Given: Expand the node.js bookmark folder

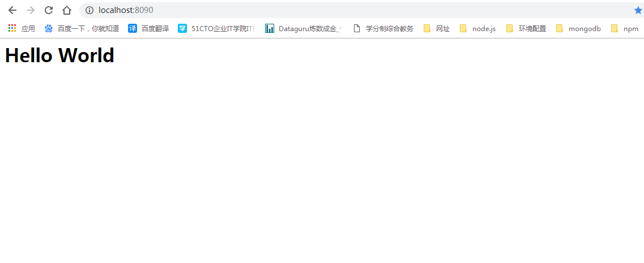Looking at the screenshot, I should tap(477, 28).
